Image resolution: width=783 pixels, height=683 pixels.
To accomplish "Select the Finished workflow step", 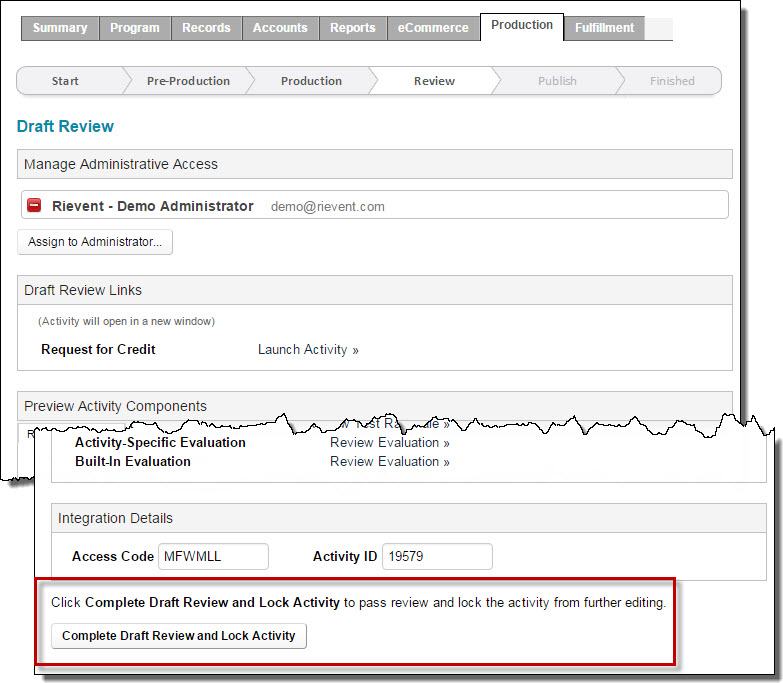I will [x=672, y=81].
